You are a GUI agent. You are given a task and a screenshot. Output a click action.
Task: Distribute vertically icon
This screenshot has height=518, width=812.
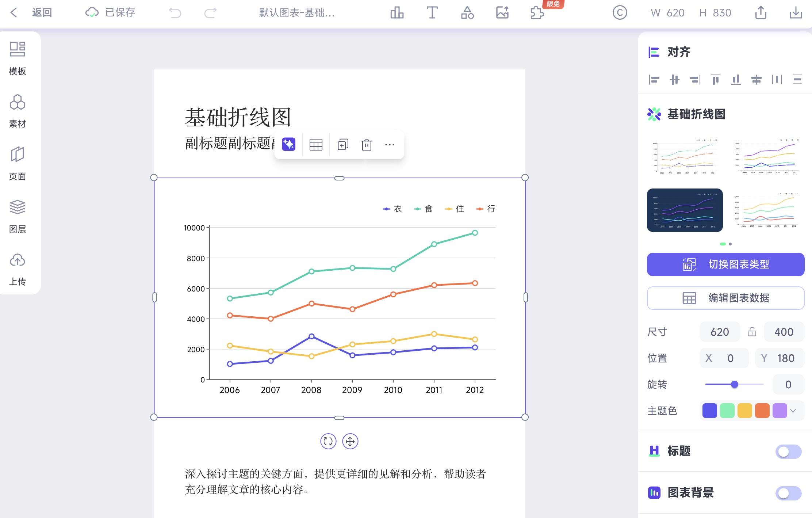point(797,79)
